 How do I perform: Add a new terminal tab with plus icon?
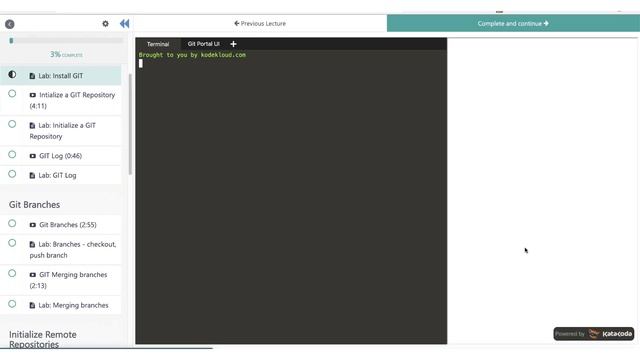233,44
